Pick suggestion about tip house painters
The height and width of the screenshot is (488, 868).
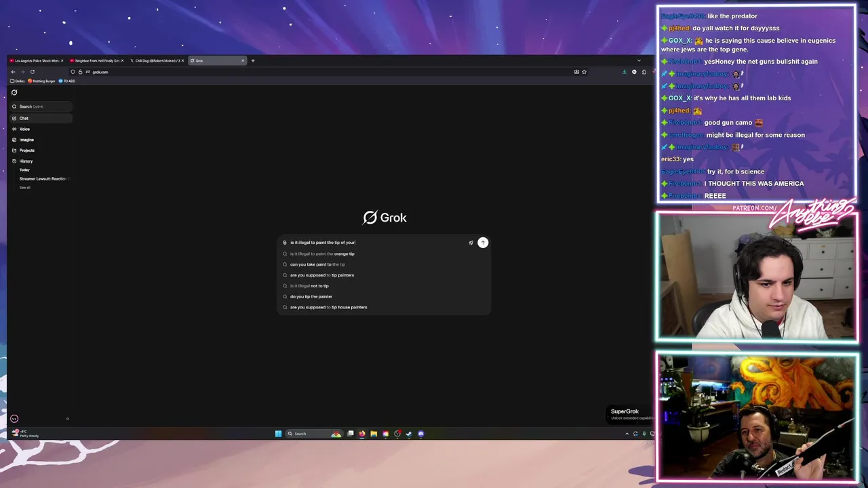click(384, 307)
